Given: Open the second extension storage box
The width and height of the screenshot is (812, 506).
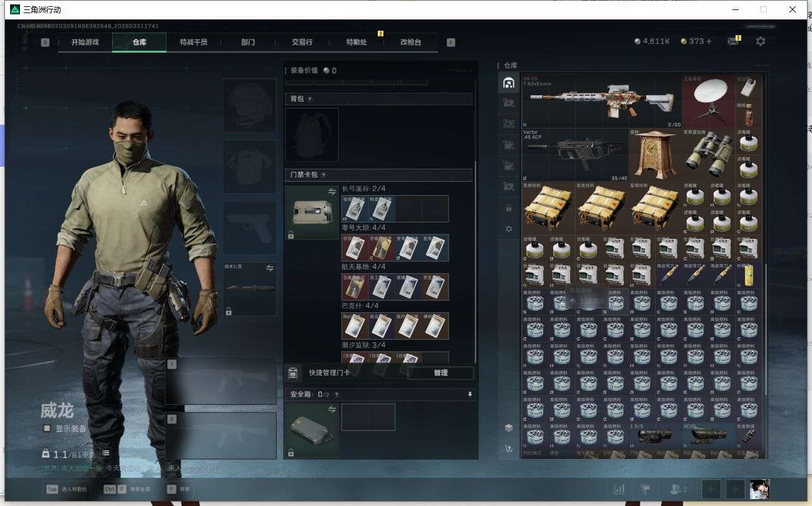Looking at the screenshot, I should coord(509,124).
